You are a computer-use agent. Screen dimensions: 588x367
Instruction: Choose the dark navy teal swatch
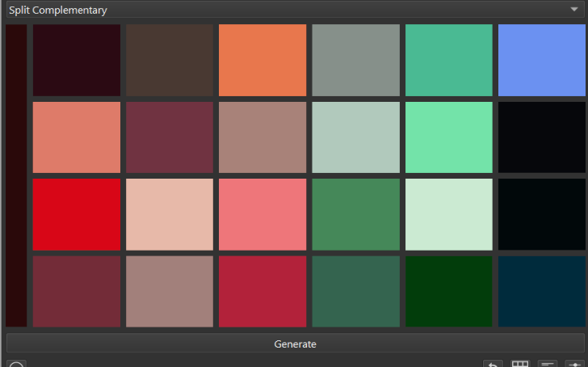(x=541, y=291)
